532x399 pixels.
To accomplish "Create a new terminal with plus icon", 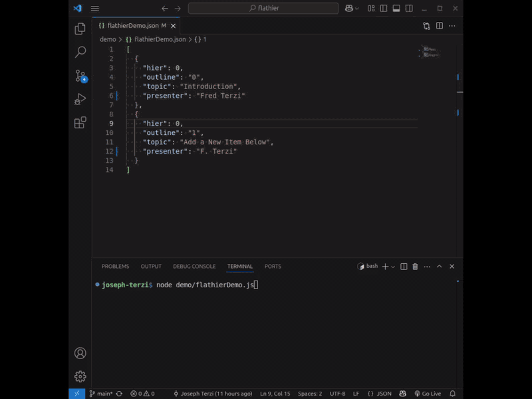I will point(385,267).
